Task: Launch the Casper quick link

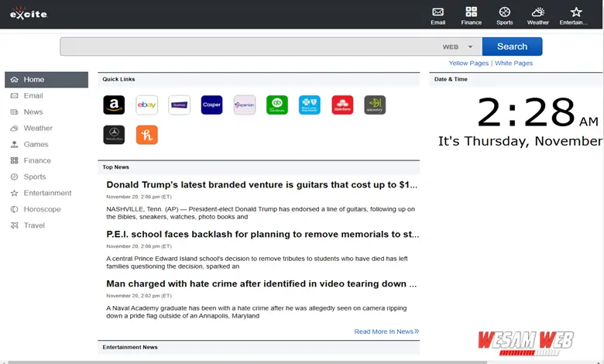Action: coord(211,105)
